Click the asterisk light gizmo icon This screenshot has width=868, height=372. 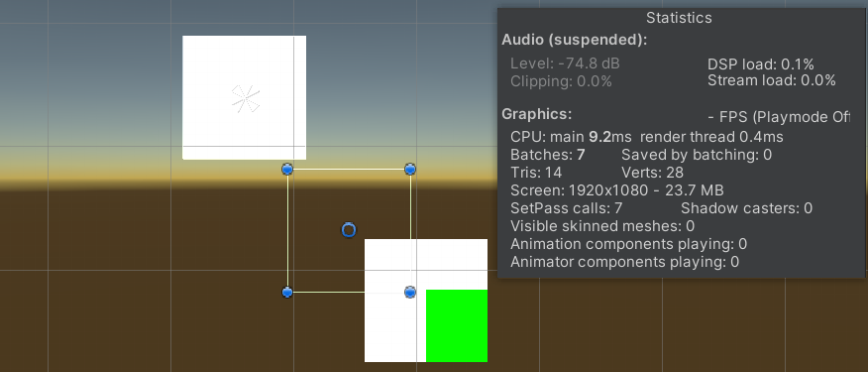tap(245, 99)
